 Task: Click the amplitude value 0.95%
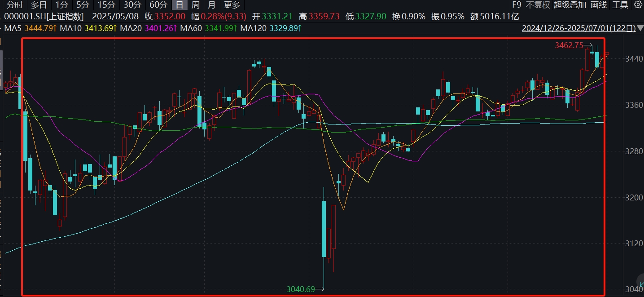click(452, 17)
